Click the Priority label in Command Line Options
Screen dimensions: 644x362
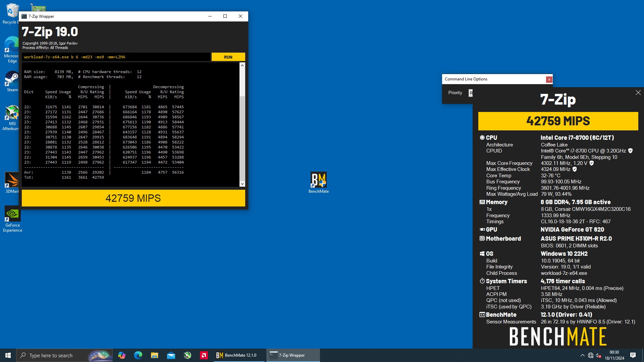(x=455, y=93)
